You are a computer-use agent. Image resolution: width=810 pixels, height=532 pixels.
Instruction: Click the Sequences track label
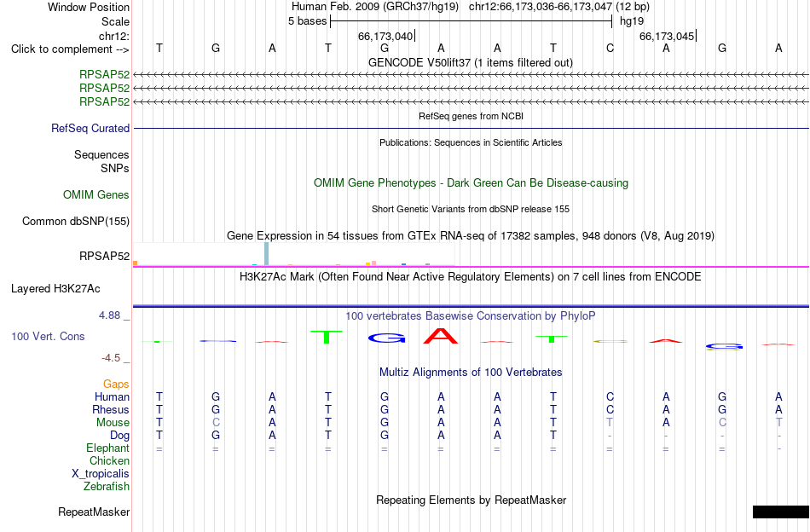click(x=101, y=154)
